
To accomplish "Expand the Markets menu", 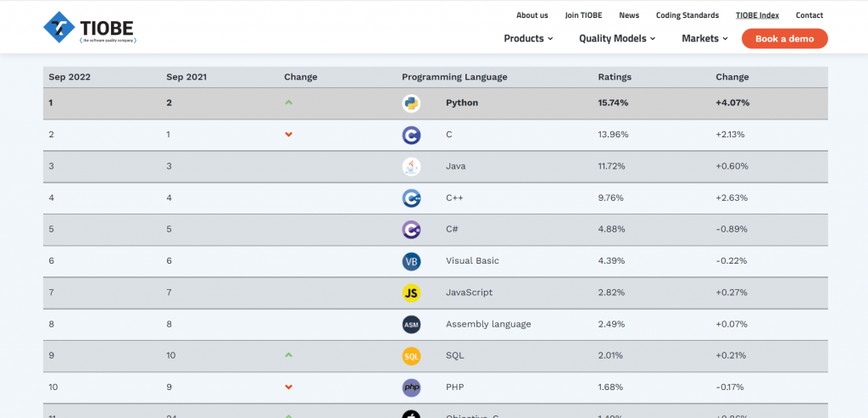I will [704, 38].
